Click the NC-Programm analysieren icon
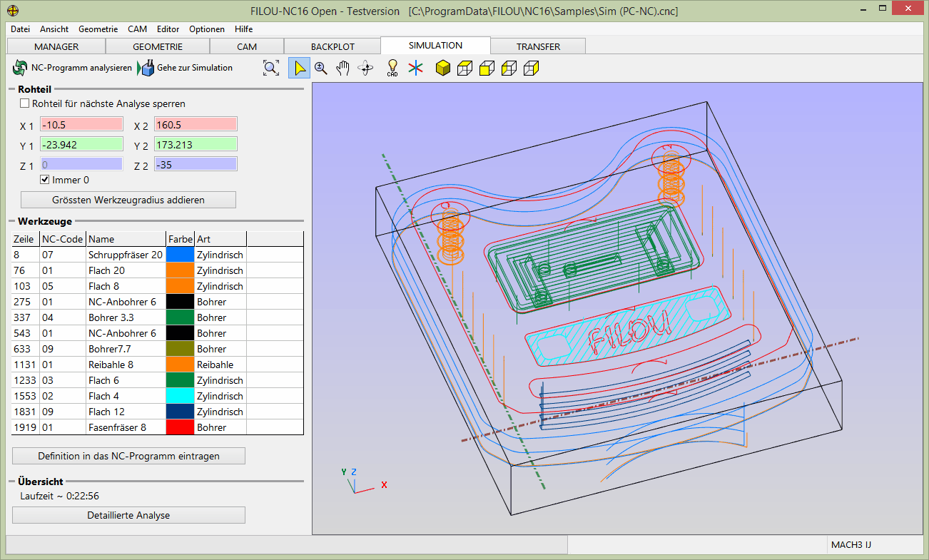The height and width of the screenshot is (560, 929). (19, 68)
